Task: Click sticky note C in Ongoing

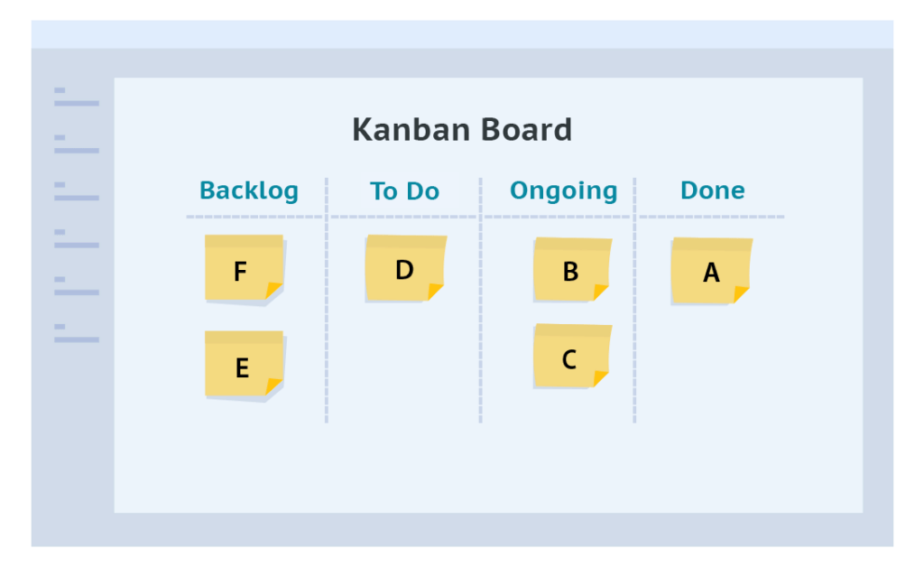Action: coord(572,357)
